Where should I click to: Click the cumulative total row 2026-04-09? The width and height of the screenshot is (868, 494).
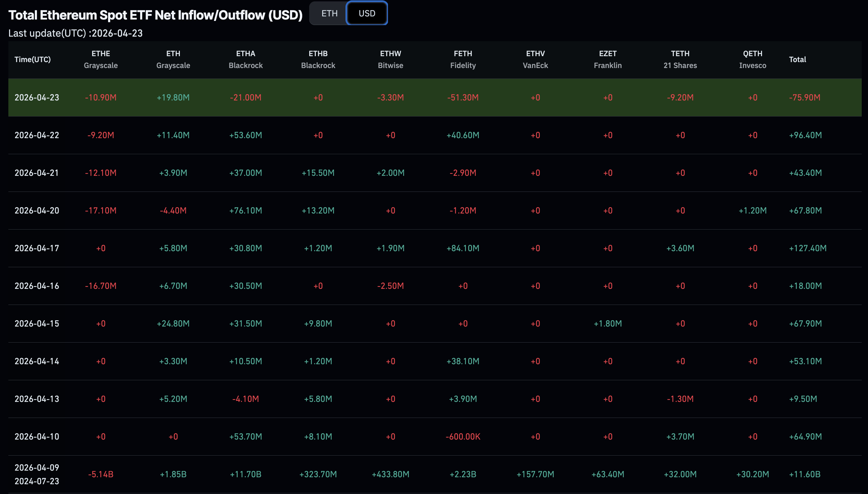[x=36, y=474]
